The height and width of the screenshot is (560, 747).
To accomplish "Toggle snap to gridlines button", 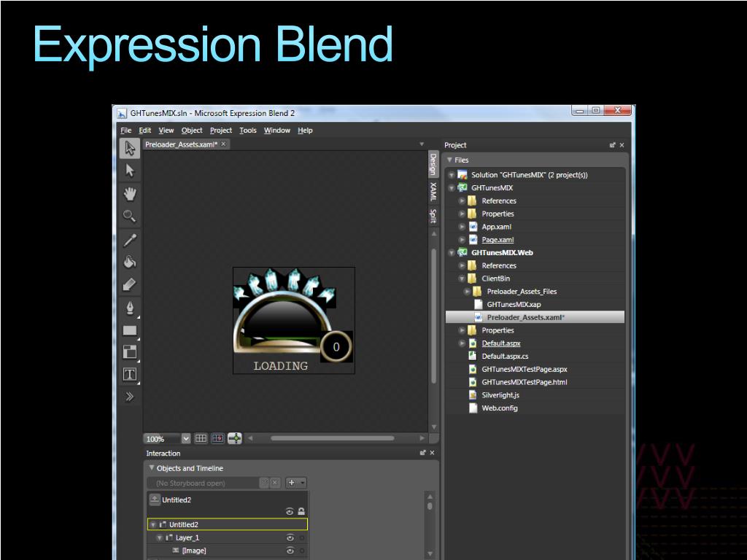I will [217, 438].
